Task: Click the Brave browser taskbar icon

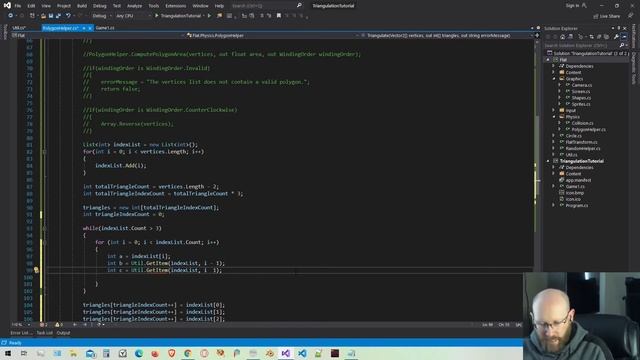Action: 171,353
